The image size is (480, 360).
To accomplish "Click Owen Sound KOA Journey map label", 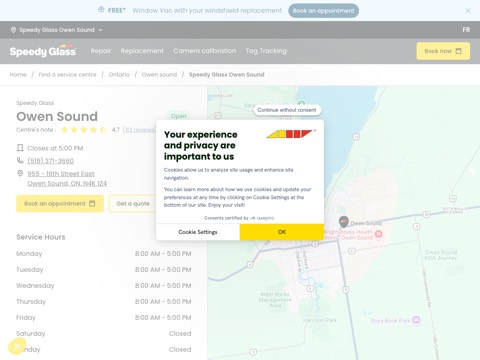I will pyautogui.click(x=441, y=255).
